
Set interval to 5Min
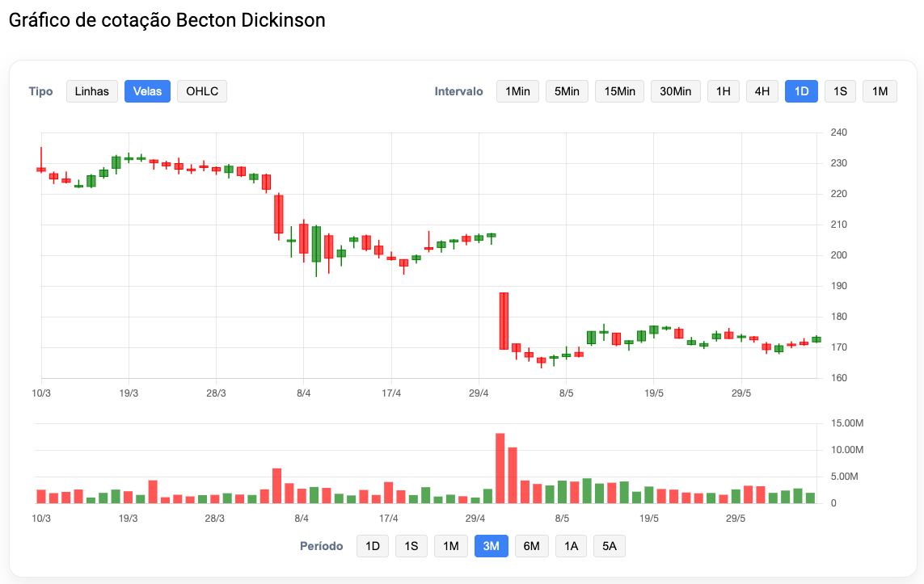(567, 91)
